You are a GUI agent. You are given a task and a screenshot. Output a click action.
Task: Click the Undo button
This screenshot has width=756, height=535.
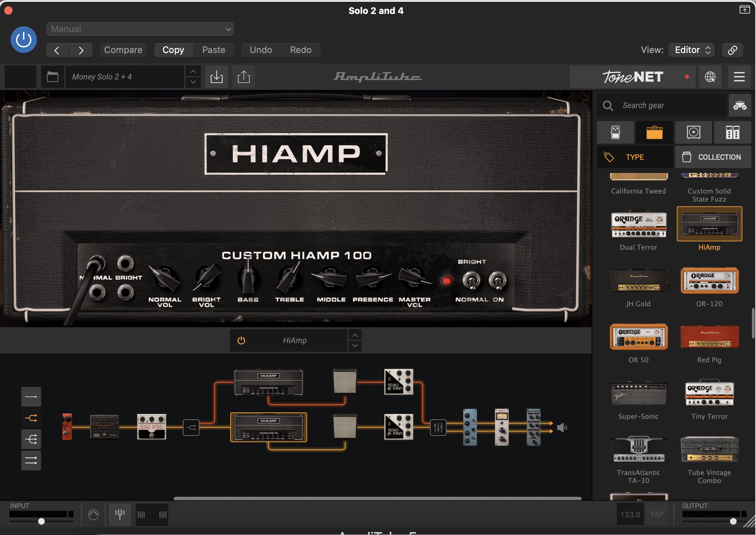click(x=261, y=50)
